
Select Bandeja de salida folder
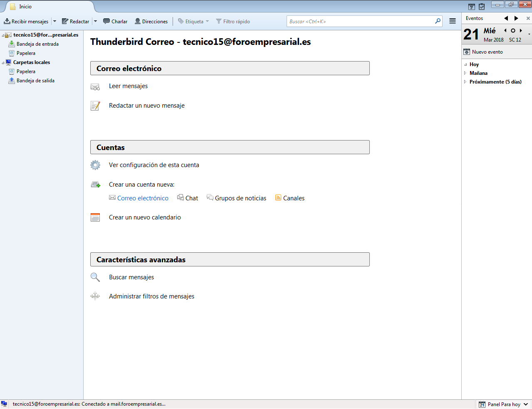(35, 81)
